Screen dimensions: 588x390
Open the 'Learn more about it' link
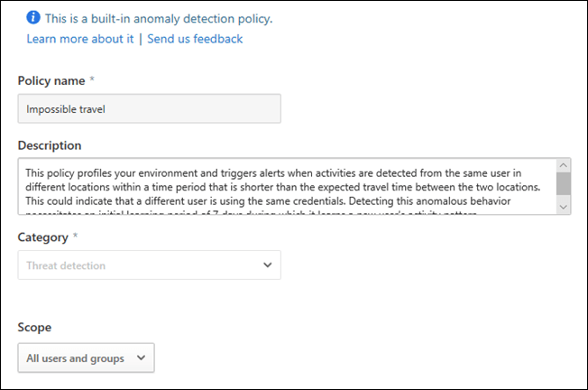coord(80,39)
